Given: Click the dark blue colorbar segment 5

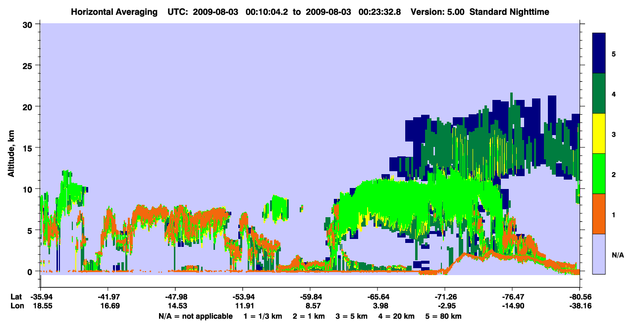Looking at the screenshot, I should tap(599, 53).
